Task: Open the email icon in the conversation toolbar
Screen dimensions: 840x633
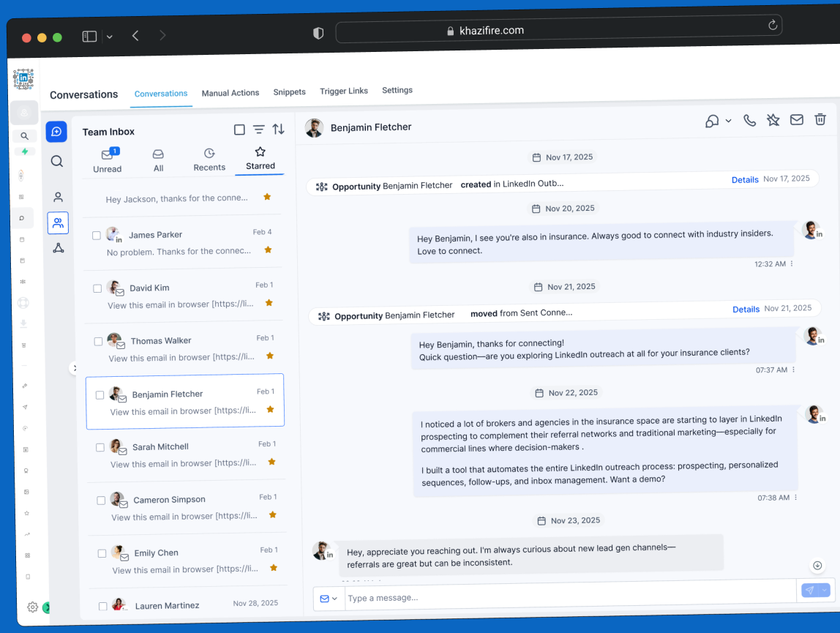Action: pos(796,119)
